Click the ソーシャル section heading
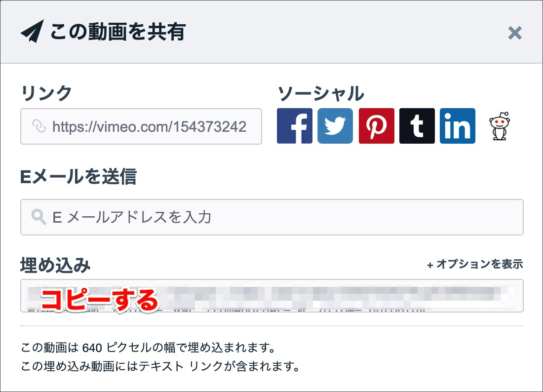This screenshot has width=543, height=392. point(321,93)
